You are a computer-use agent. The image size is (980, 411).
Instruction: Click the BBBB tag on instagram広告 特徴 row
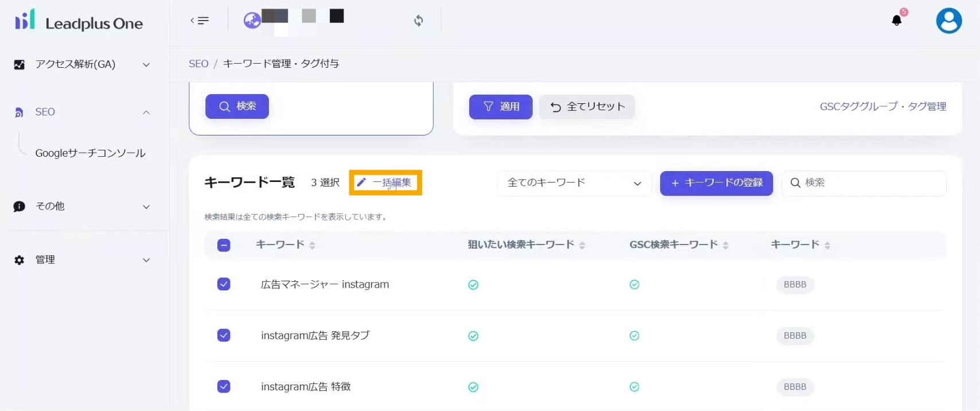click(795, 387)
